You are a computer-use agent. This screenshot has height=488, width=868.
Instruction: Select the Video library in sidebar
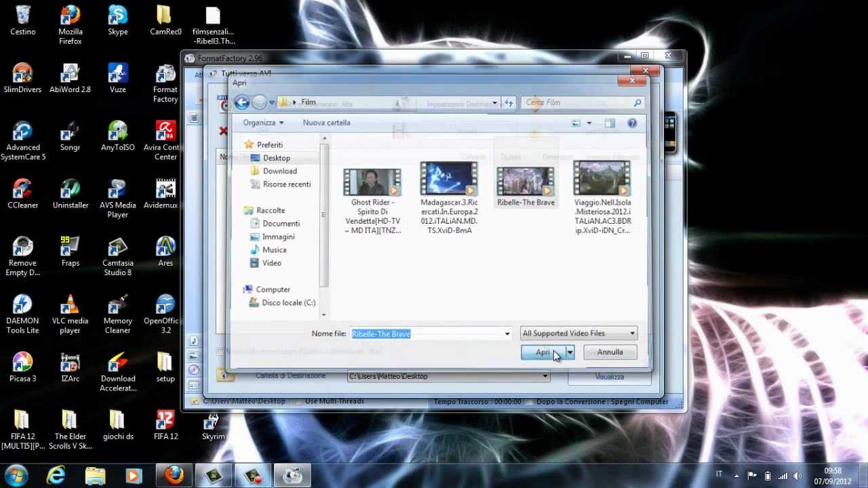(x=272, y=263)
